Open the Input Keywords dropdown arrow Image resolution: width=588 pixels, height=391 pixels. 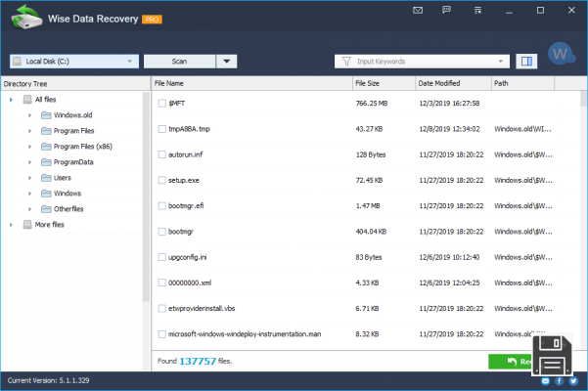coord(500,61)
